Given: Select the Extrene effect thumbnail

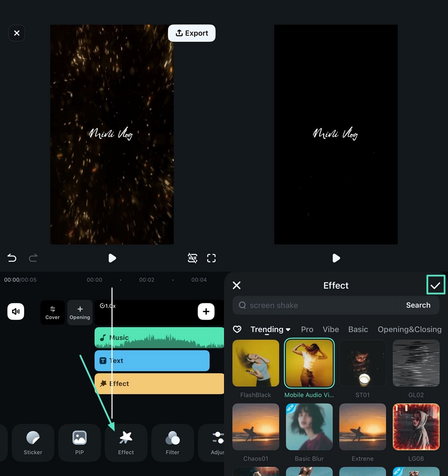Looking at the screenshot, I should click(x=363, y=427).
